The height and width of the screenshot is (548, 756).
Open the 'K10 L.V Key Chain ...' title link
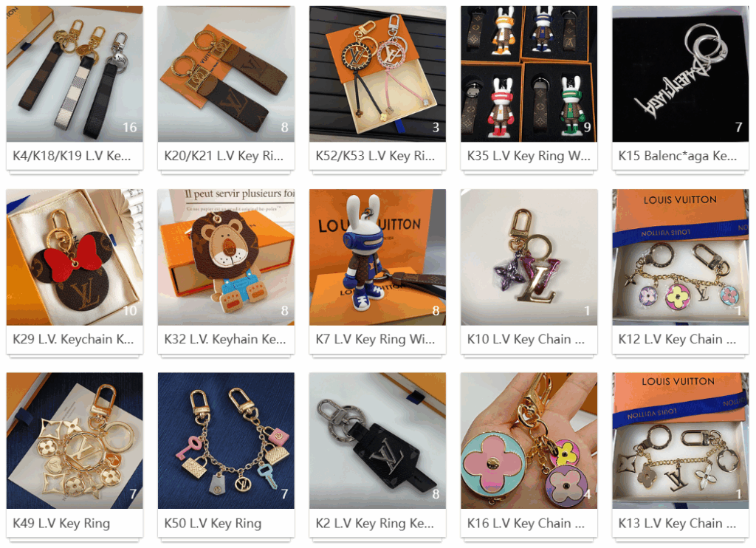[x=526, y=339]
